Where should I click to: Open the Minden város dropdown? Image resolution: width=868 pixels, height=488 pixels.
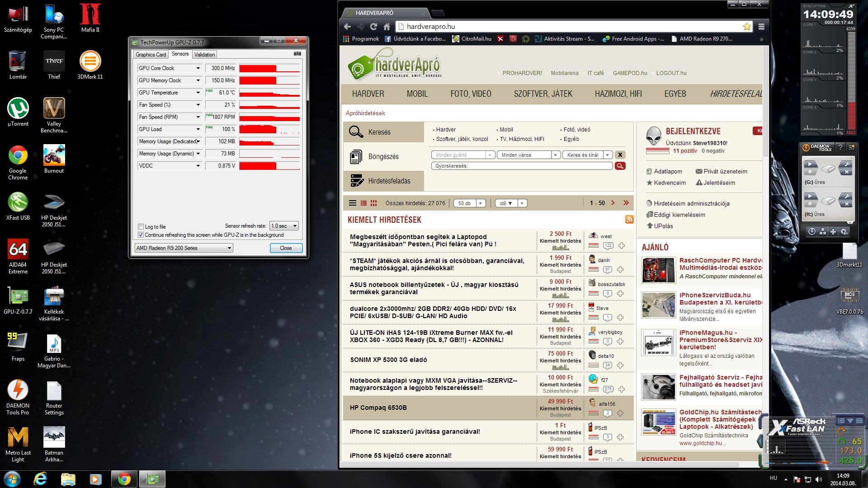[528, 155]
